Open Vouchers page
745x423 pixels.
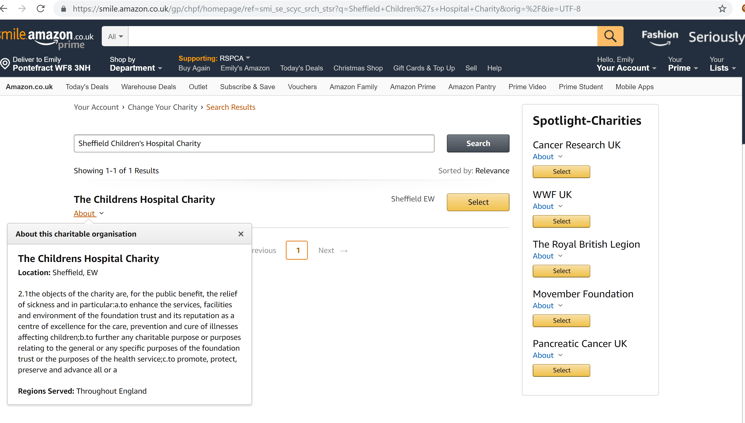[x=302, y=87]
